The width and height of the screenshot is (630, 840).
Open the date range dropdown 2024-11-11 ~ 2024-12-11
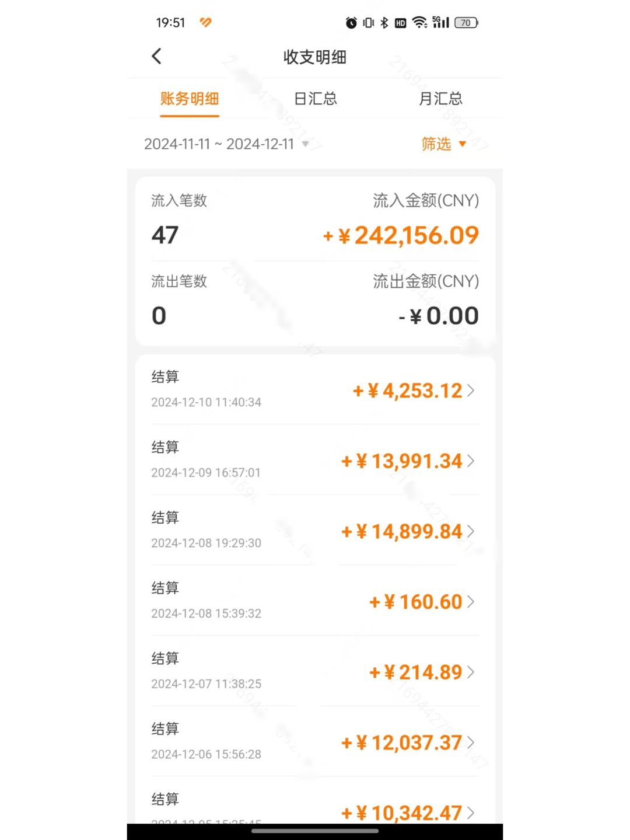226,144
